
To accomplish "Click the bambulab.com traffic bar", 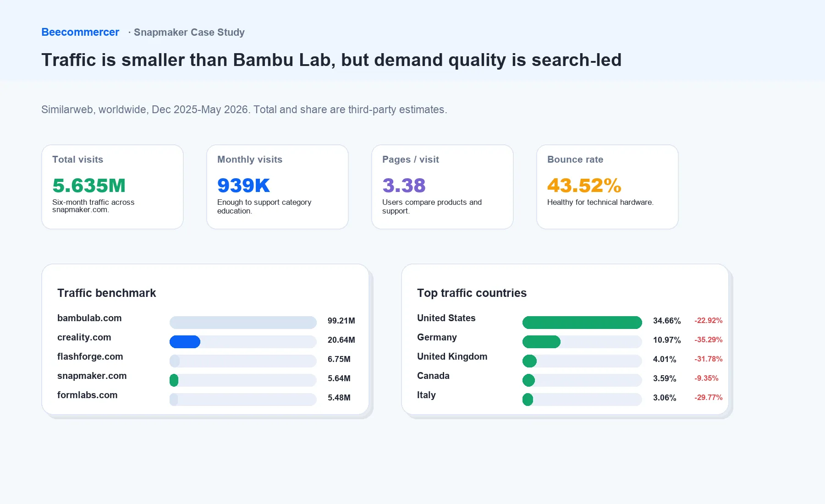I will click(243, 323).
